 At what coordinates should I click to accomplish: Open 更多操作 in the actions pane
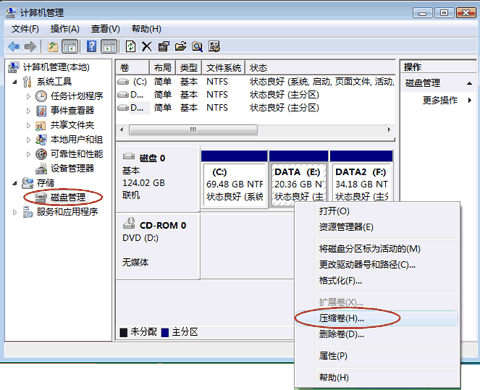[x=440, y=100]
